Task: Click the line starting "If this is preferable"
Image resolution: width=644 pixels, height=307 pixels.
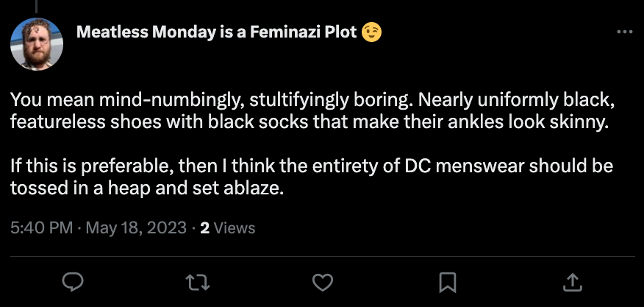Action: point(310,166)
